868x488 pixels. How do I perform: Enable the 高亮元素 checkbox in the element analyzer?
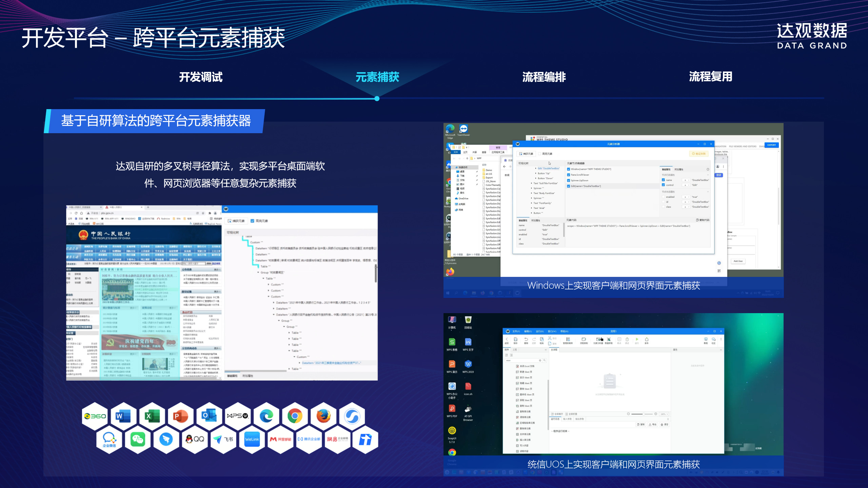[x=539, y=154]
